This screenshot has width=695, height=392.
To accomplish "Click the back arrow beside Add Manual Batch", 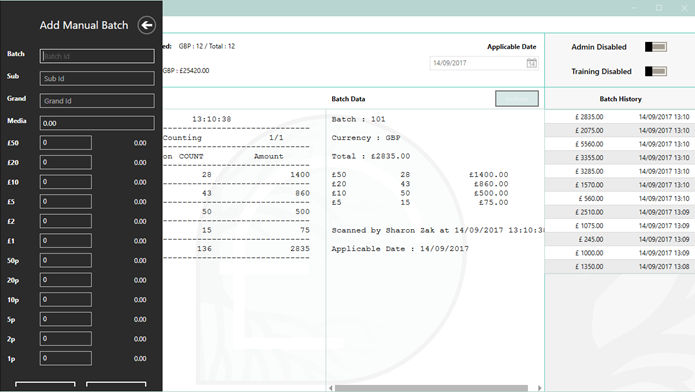I will coord(147,25).
